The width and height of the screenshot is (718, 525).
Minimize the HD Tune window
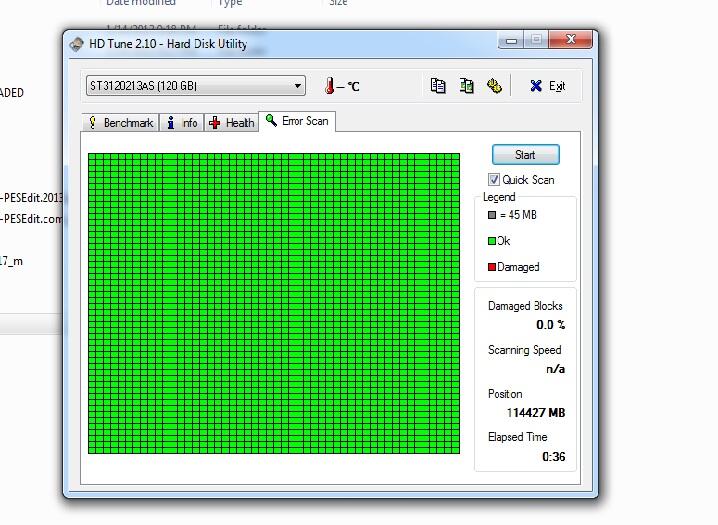click(511, 40)
